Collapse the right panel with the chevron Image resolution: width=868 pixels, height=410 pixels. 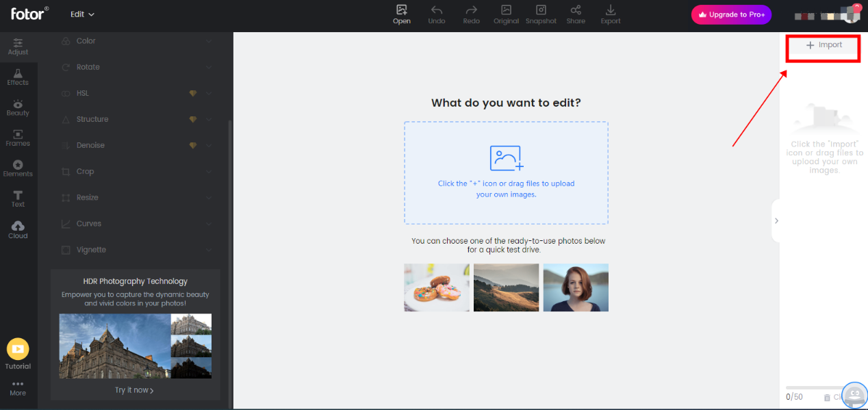coord(776,220)
